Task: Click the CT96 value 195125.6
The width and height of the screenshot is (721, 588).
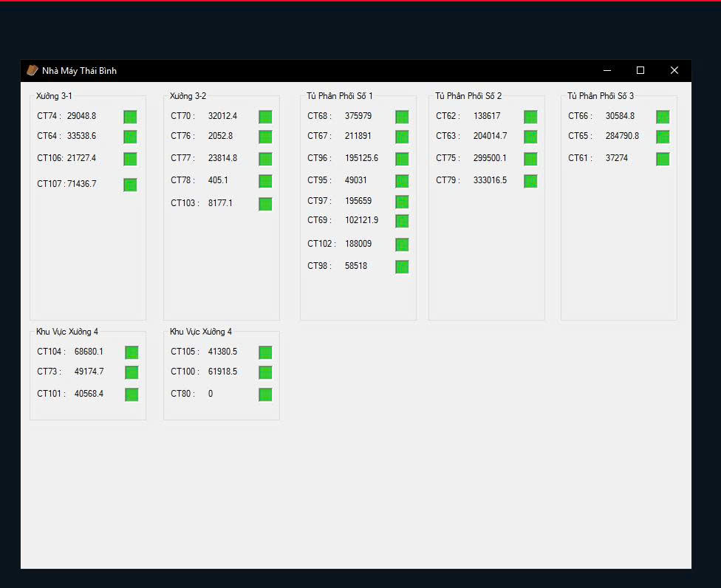Action: click(361, 158)
